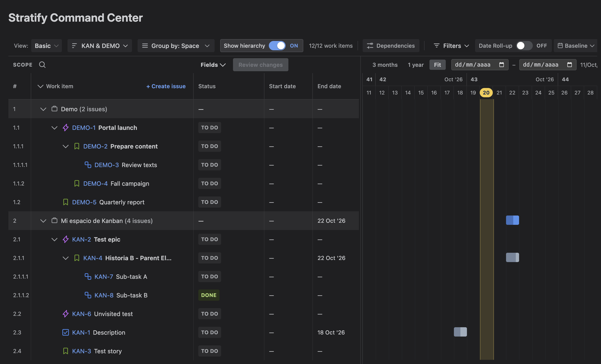Open the Dependencies panel
This screenshot has width=601, height=364.
click(x=391, y=46)
